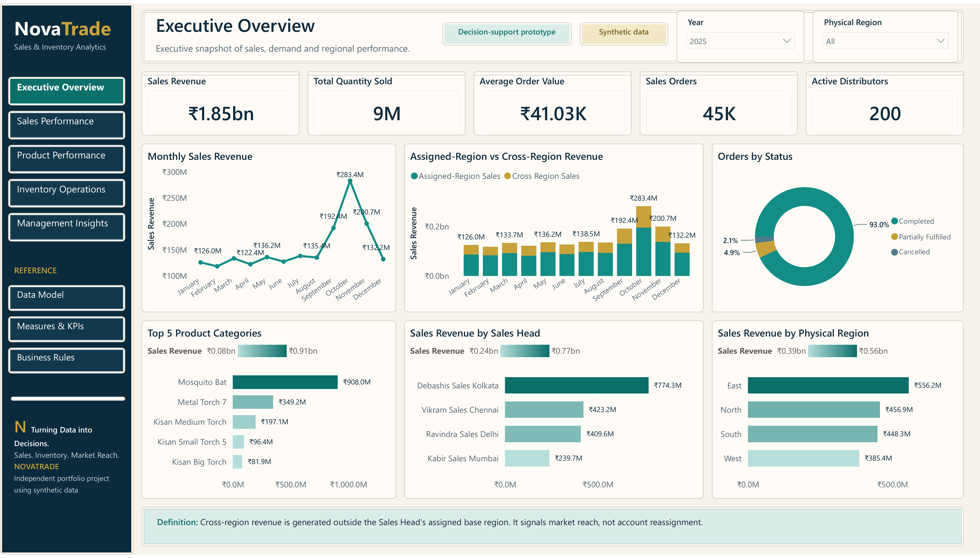Click the Sales Head revenue gradient legend
980x558 pixels.
(525, 351)
